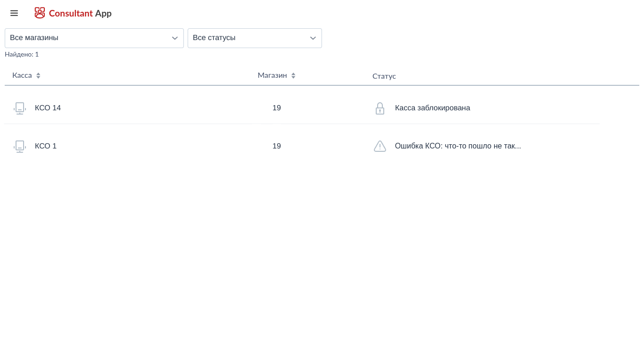644x362 pixels.
Task: Click the Consultant App logo icon
Action: coord(40,13)
